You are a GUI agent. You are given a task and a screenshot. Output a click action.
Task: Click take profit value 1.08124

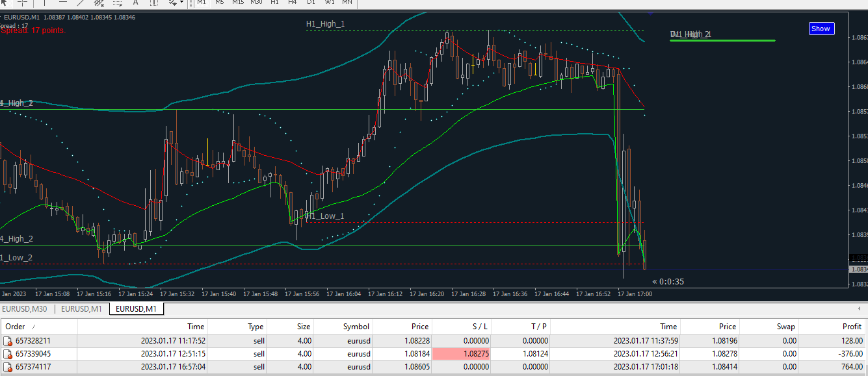click(x=535, y=354)
